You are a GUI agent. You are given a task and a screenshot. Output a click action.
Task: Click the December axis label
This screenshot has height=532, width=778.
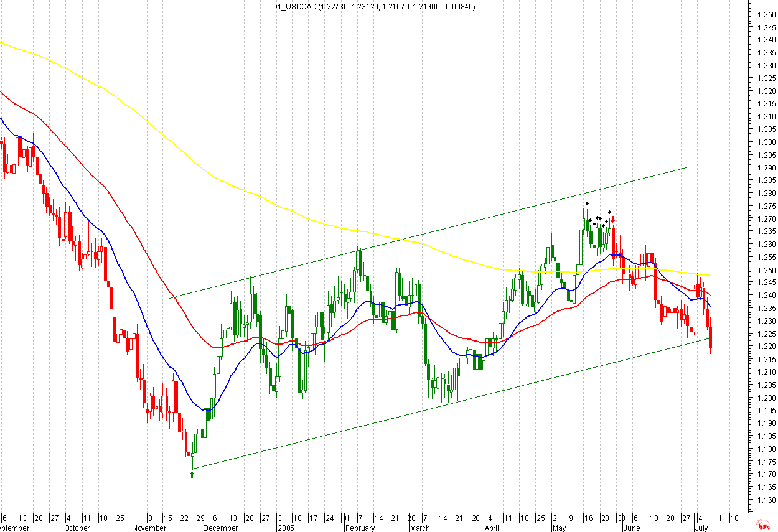(x=219, y=526)
